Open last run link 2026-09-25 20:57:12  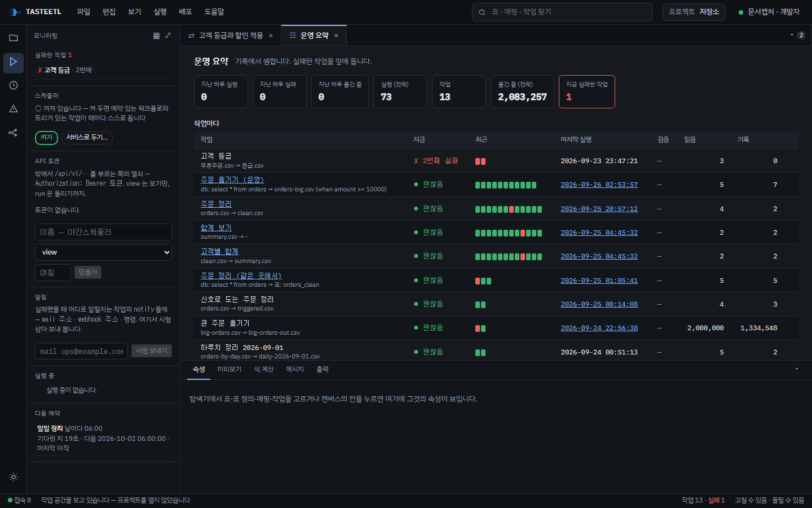pos(599,209)
